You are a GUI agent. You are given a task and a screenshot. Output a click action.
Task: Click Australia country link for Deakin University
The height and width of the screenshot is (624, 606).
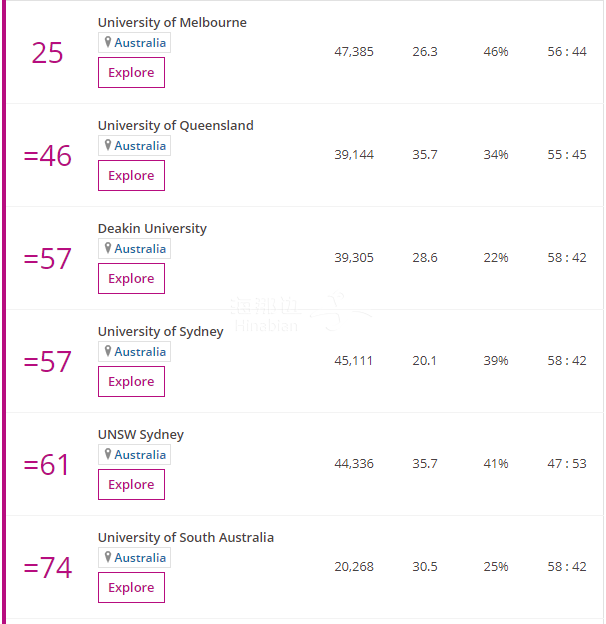(140, 249)
